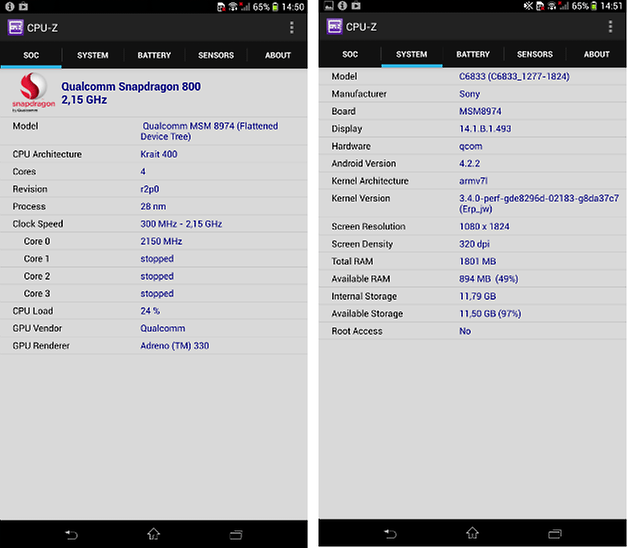This screenshot has width=628, height=548.
Task: Tap '28 nm' Process value
Action: [153, 207]
